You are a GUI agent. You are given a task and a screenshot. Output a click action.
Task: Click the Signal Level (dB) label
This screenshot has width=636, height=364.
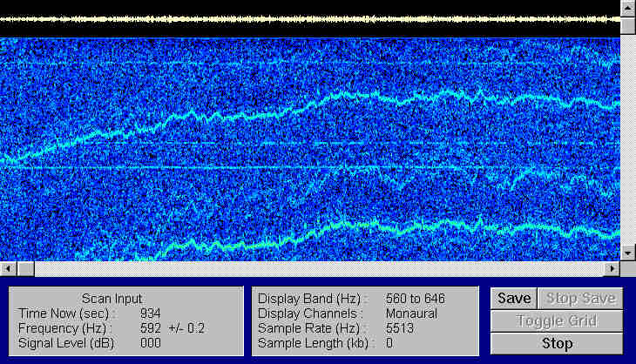click(65, 343)
